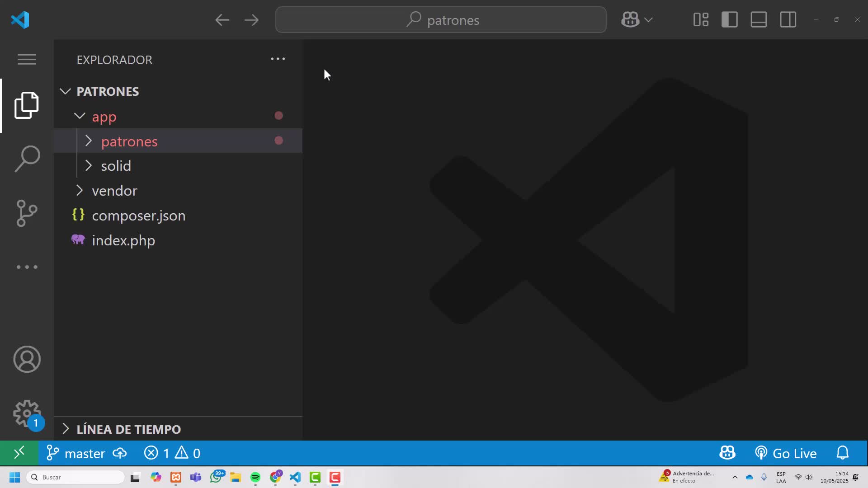This screenshot has height=488, width=868.
Task: Go forward with the right arrow
Action: [251, 20]
